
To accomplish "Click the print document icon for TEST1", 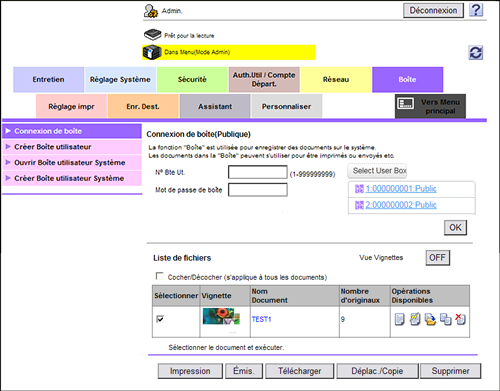I will 399,319.
